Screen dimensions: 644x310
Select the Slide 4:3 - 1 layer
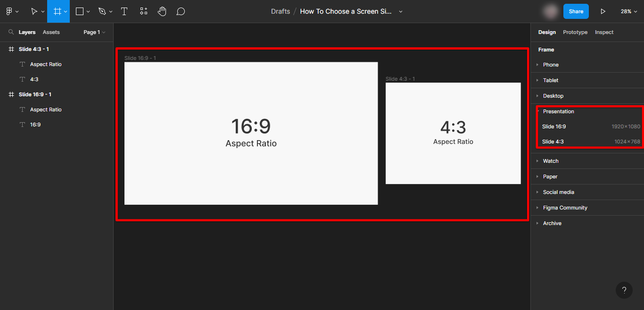(x=34, y=49)
